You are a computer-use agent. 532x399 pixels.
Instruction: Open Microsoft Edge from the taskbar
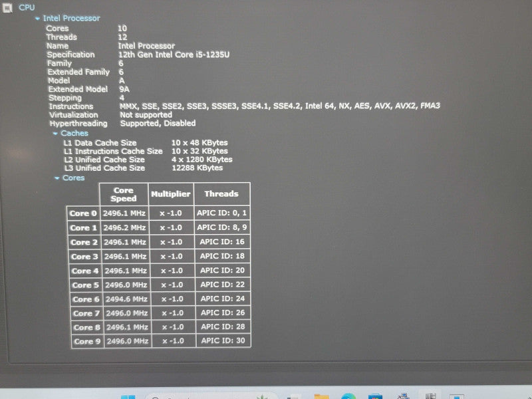[x=348, y=396]
